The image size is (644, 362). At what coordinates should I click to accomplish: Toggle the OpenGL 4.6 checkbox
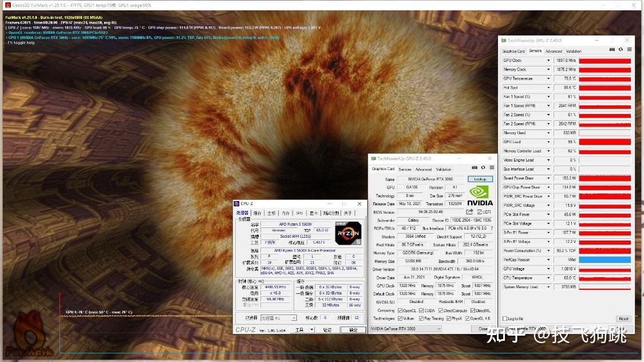(x=467, y=318)
